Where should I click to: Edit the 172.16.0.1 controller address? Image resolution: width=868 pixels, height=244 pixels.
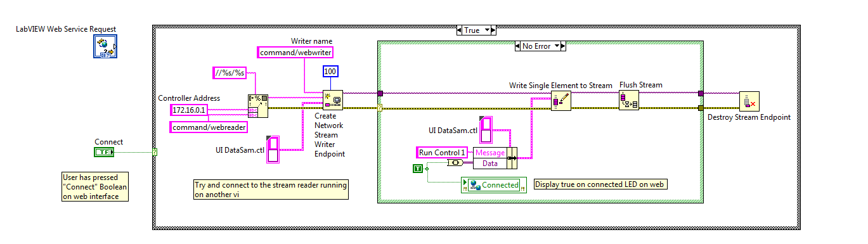pyautogui.click(x=189, y=110)
